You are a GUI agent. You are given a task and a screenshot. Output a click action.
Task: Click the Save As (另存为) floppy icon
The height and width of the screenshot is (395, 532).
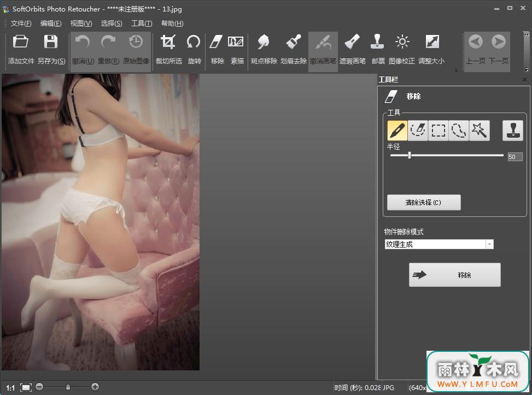point(51,42)
